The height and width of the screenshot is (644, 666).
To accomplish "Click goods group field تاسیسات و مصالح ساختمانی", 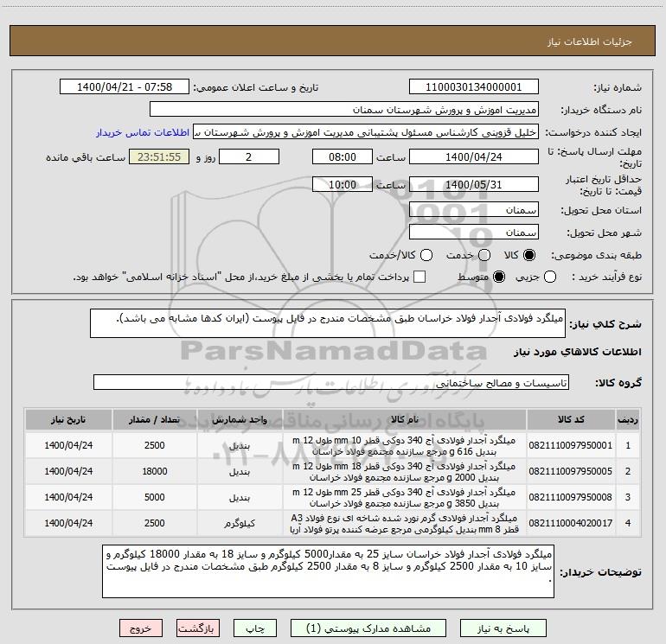I will [331, 382].
